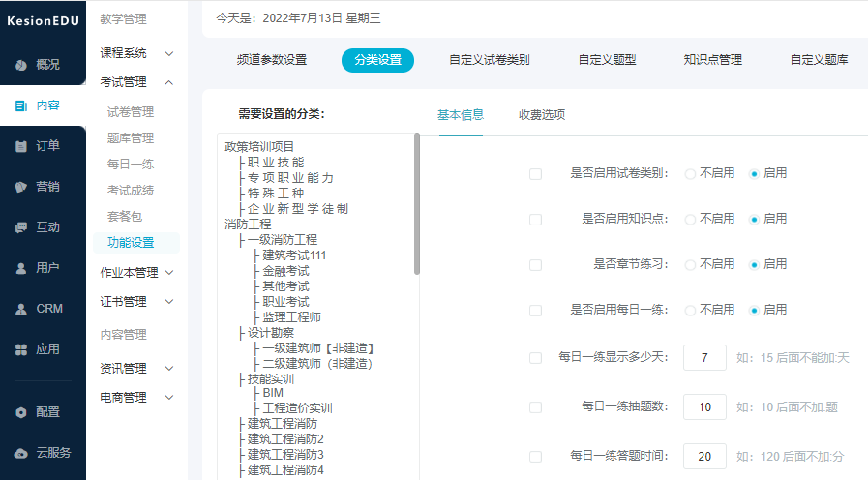Open the 概况 overview sidebar icon
The width and height of the screenshot is (868, 480).
point(21,65)
